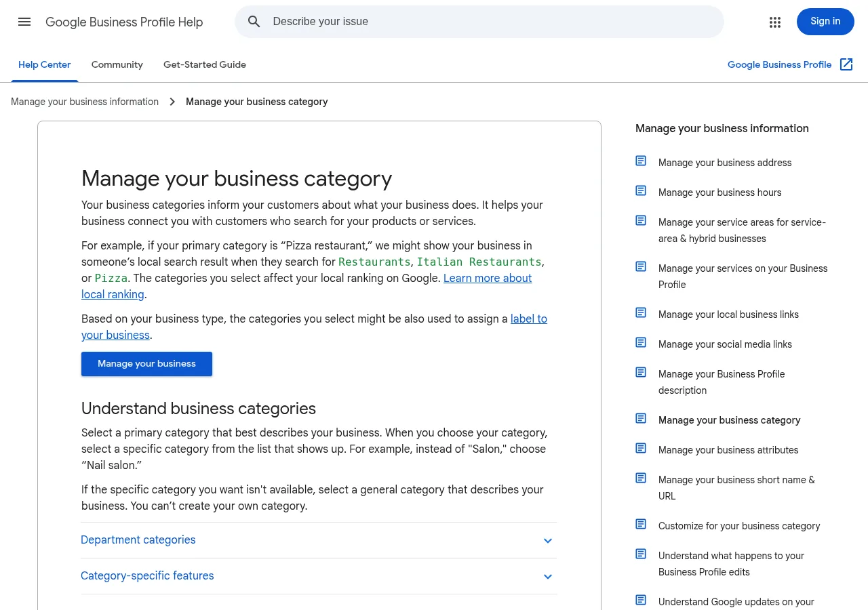Click the search magnifier icon
Viewport: 868px width, 610px height.
point(254,22)
